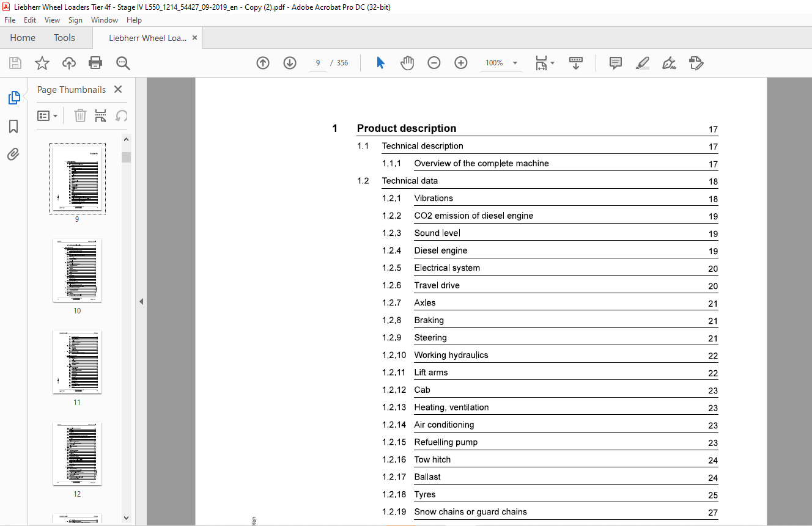
Task: Click the thumbnails scrollbar down arrow
Action: point(126,517)
